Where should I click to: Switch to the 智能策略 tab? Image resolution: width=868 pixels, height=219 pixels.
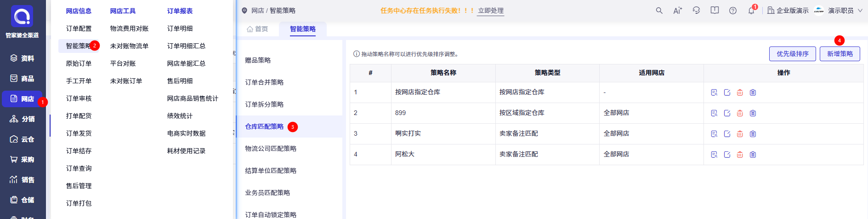[303, 29]
